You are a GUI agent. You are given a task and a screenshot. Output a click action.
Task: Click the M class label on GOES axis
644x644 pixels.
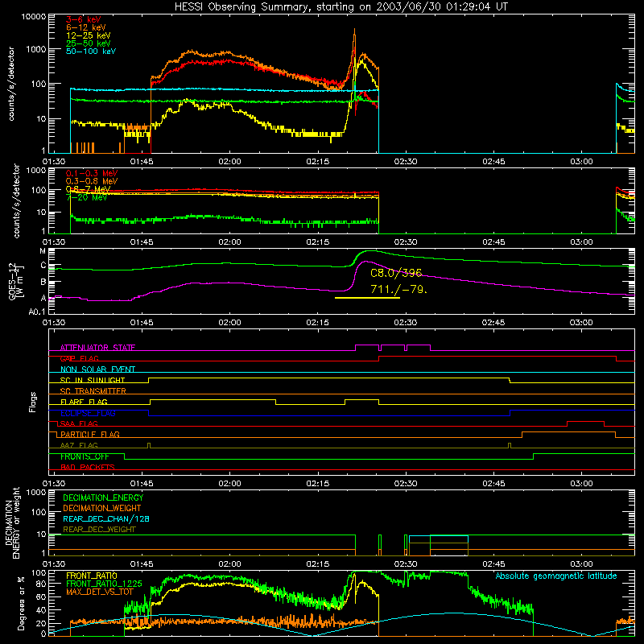point(43,251)
